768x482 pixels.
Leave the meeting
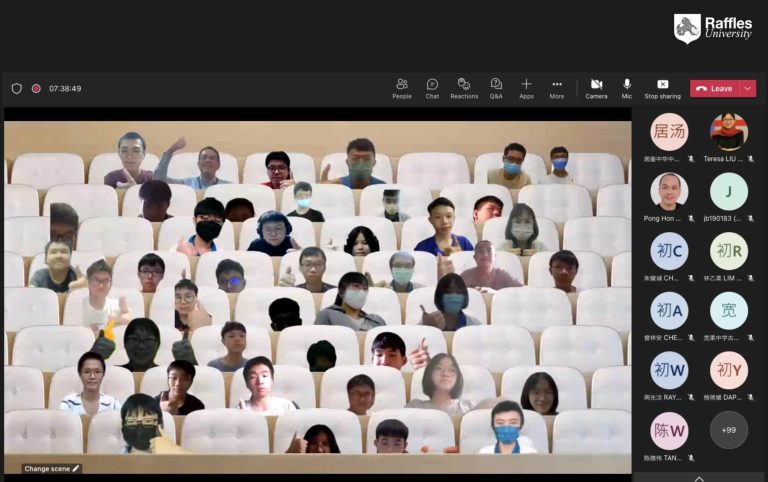tap(714, 88)
